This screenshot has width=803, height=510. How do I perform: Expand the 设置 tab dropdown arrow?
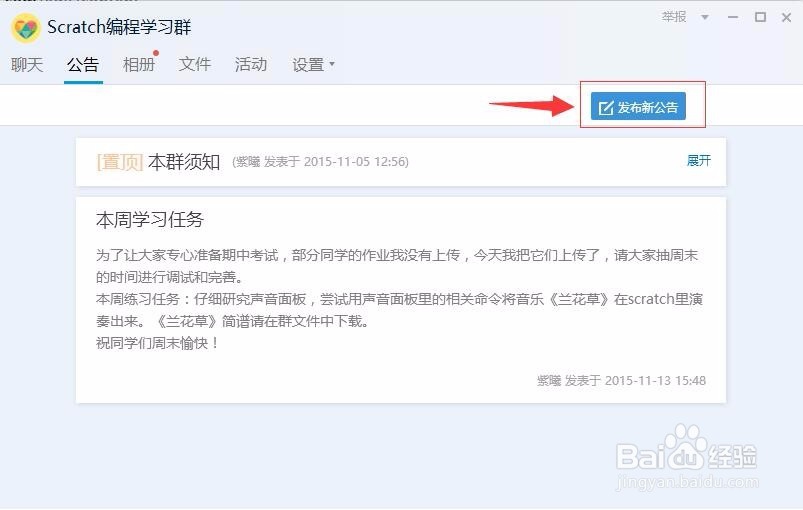(332, 64)
